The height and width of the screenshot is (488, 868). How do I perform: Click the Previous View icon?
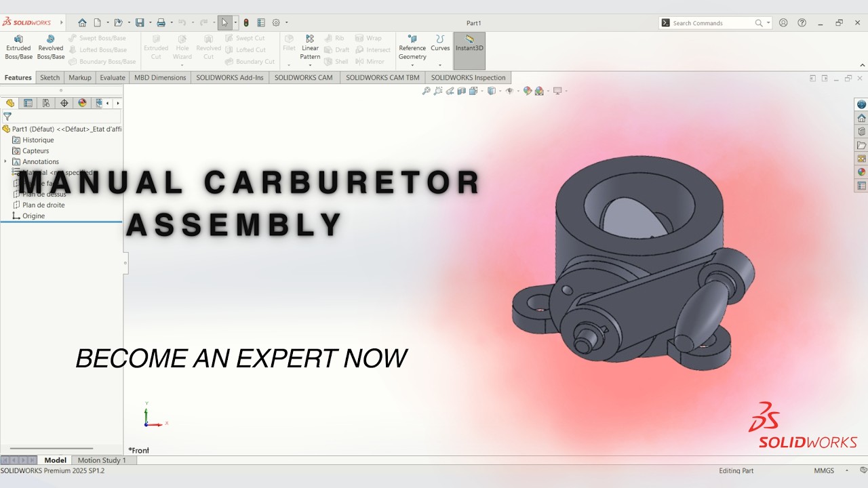450,91
